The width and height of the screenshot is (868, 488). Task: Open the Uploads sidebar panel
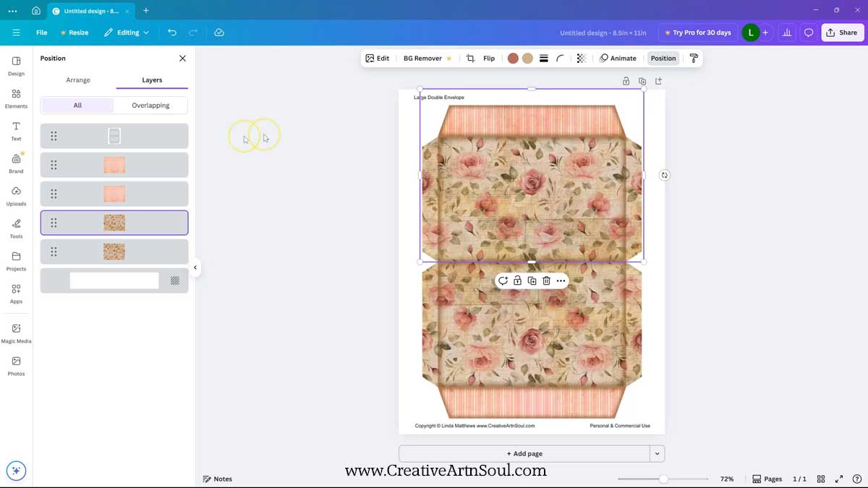tap(16, 196)
